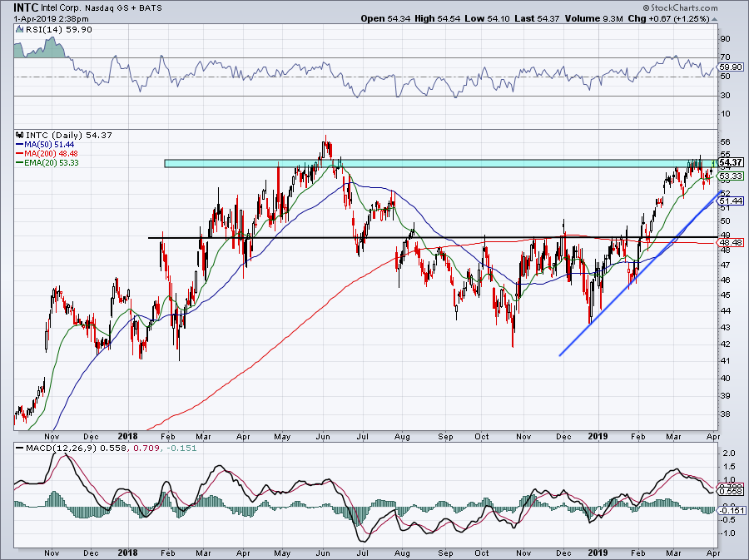Click 'Jun' on the price chart date axis
749x560 pixels.
324,436
